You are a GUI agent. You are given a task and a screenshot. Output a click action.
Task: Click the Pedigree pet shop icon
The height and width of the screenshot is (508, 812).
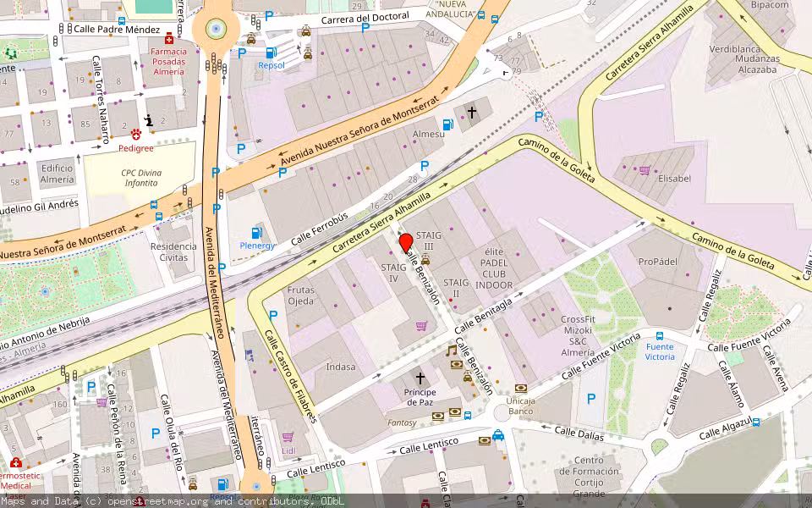135,134
